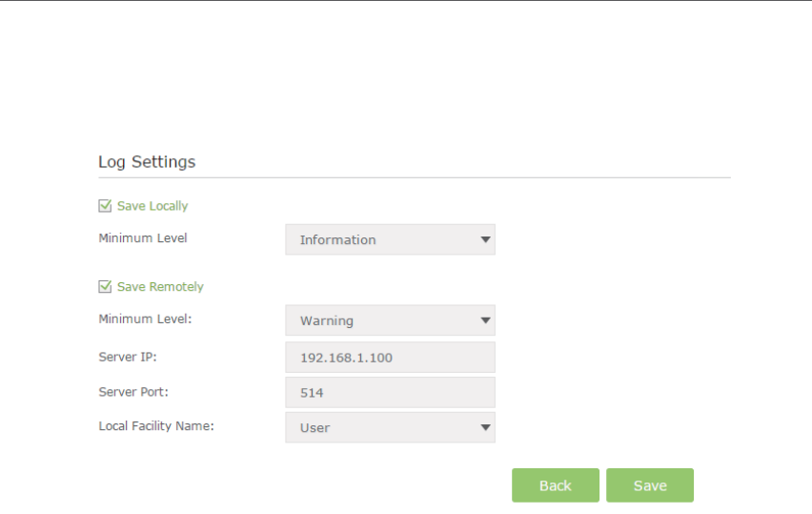
Task: Open the Information minimum level dropdown
Action: tap(390, 239)
